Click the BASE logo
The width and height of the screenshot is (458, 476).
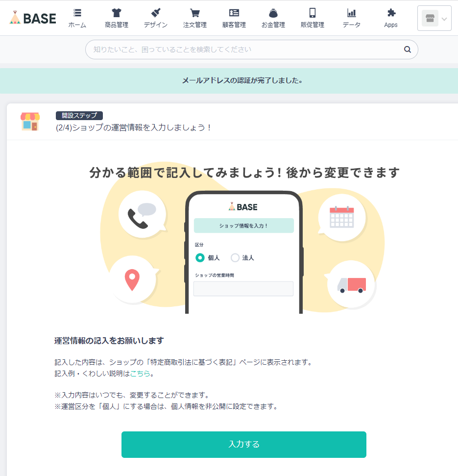(33, 18)
